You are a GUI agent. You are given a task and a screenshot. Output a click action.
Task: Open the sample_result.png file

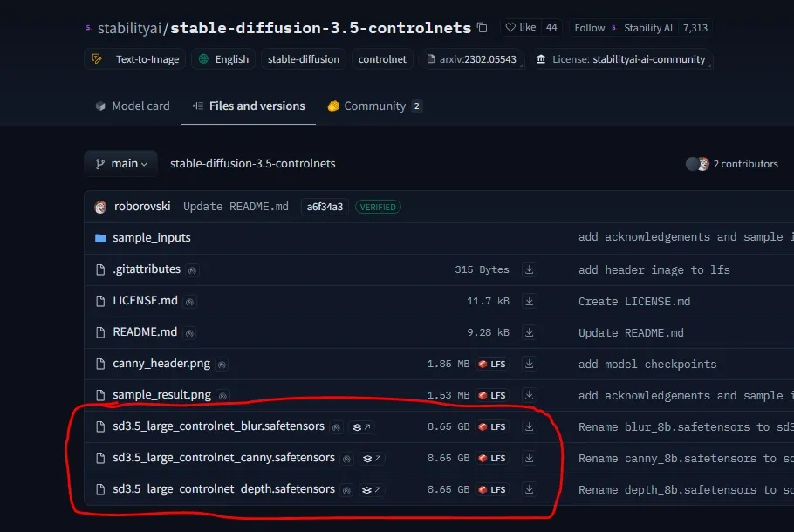(161, 395)
